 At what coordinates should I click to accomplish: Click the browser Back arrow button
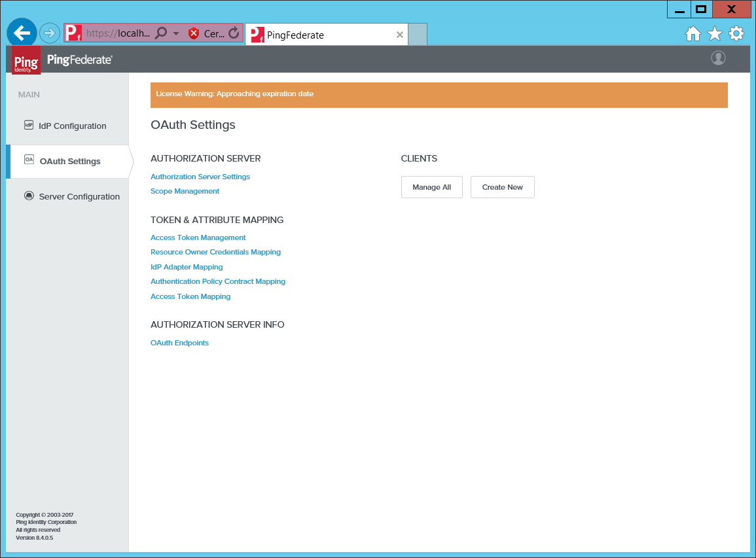[22, 33]
